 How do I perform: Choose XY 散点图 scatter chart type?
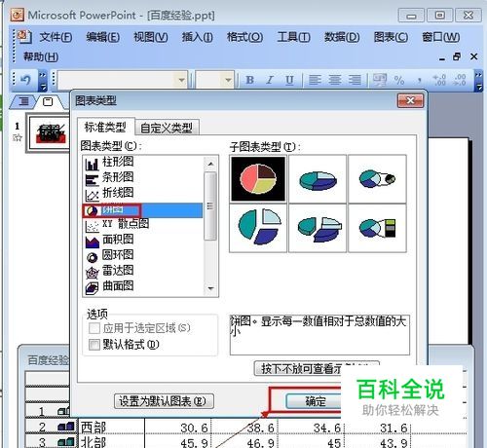tap(143, 224)
